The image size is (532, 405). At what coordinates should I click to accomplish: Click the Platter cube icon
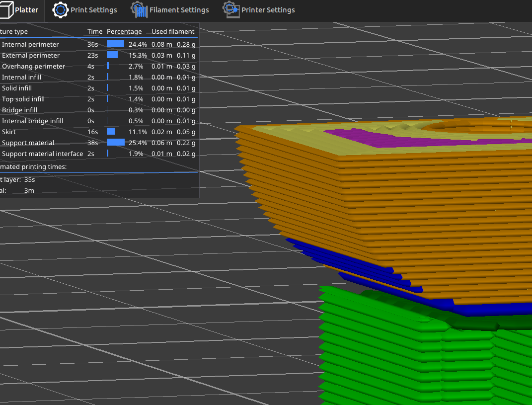[x=7, y=10]
